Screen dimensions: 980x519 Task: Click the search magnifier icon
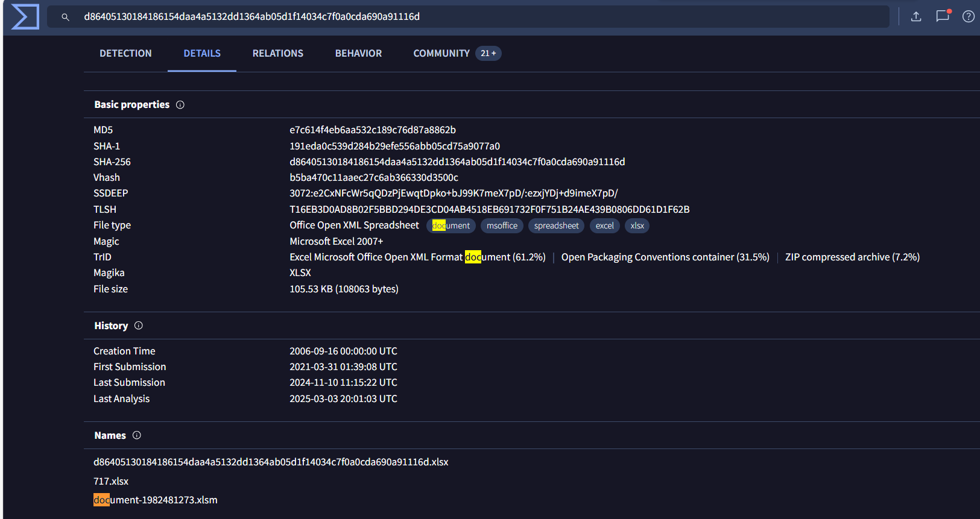pyautogui.click(x=65, y=17)
